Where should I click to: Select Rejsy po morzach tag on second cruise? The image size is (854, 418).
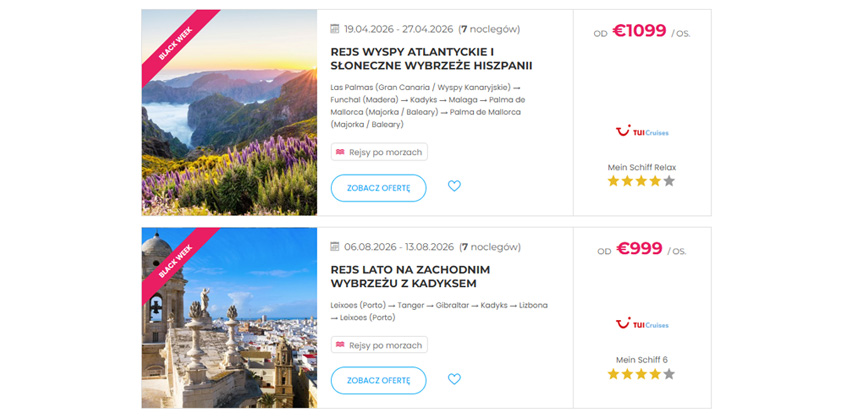point(379,345)
